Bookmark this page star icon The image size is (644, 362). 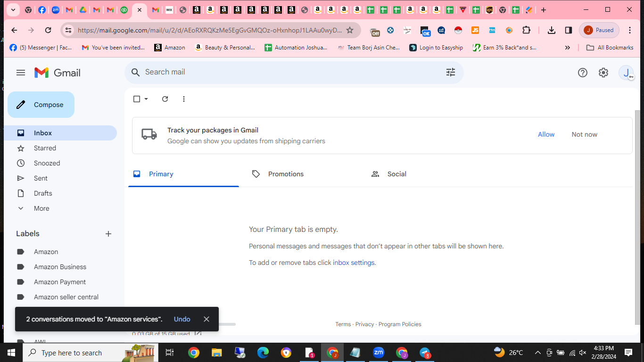coord(350,30)
